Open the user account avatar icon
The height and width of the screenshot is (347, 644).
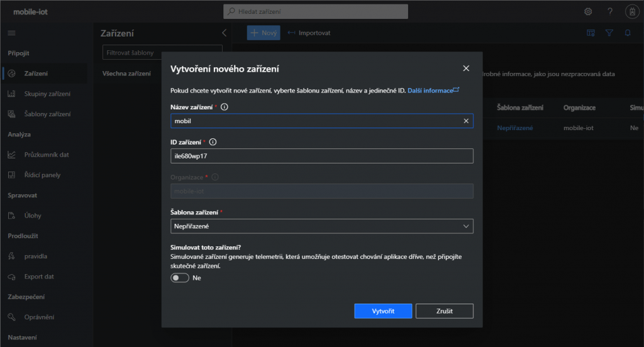(x=631, y=11)
